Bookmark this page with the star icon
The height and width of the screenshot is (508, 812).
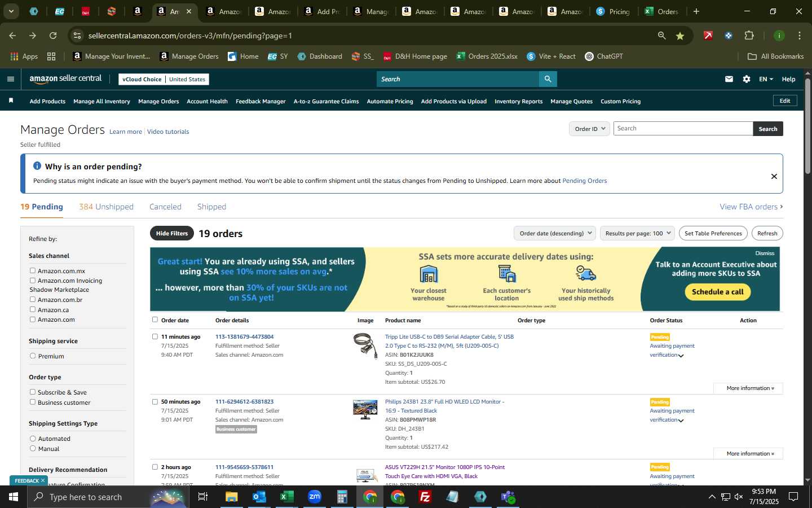click(680, 36)
